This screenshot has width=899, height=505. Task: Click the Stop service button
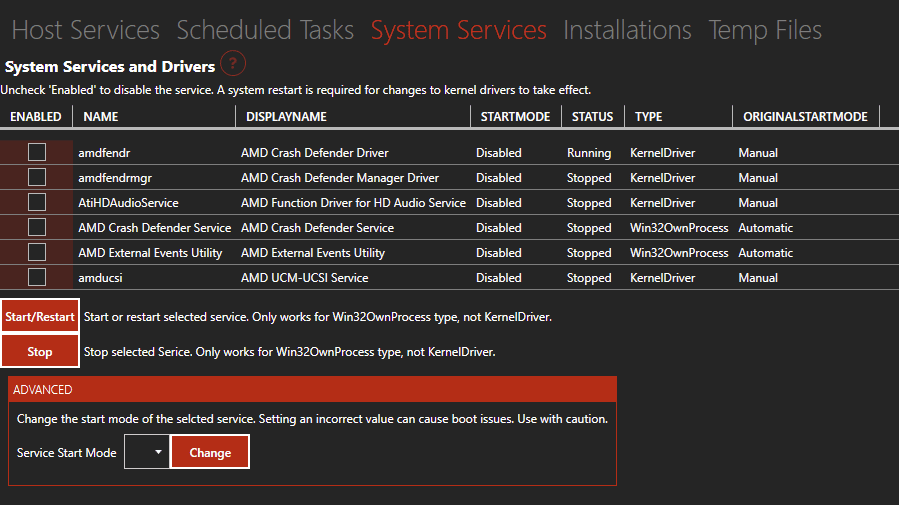click(x=40, y=352)
